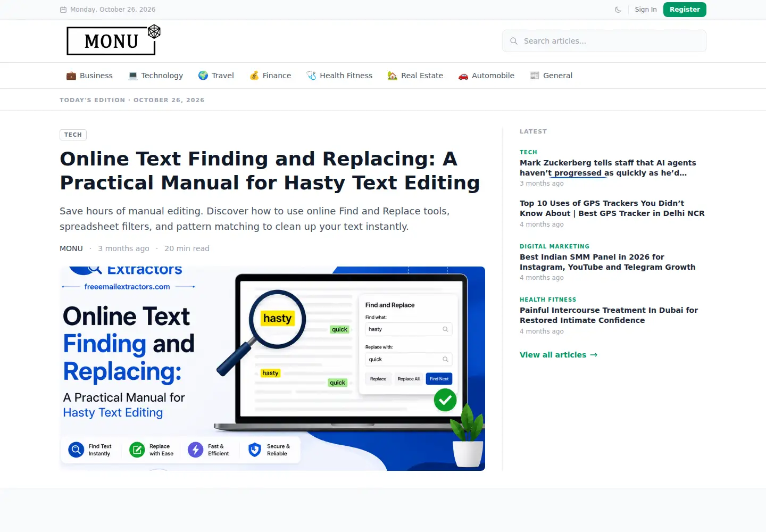Click the General newspaper icon

point(535,76)
